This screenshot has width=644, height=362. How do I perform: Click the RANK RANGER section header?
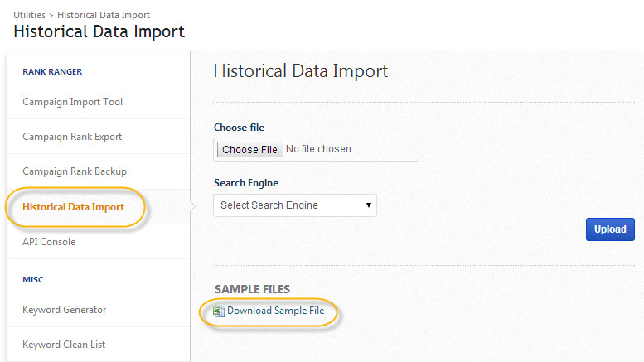(x=52, y=72)
